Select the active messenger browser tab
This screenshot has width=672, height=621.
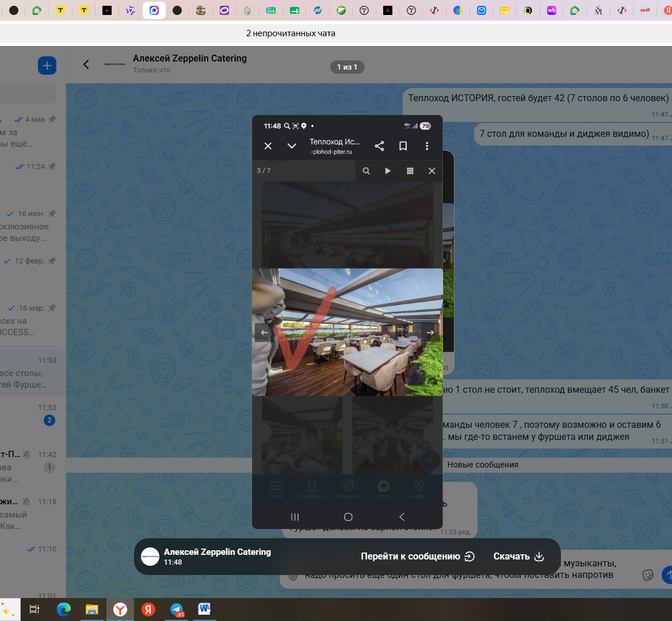pyautogui.click(x=154, y=10)
